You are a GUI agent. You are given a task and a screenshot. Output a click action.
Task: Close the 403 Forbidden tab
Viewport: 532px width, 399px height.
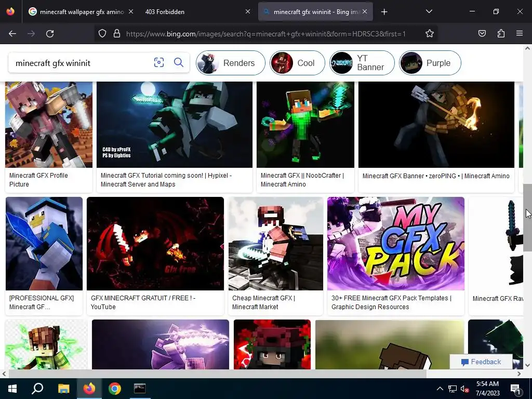[x=248, y=12]
